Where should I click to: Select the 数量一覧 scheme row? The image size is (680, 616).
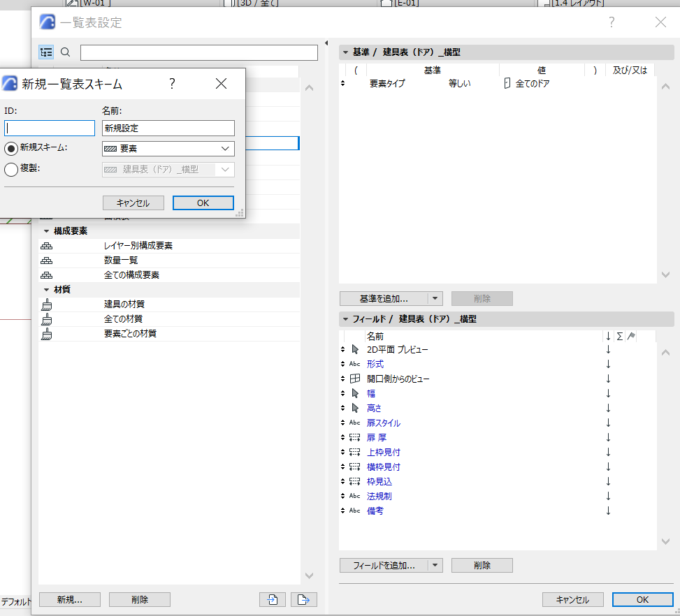[169, 261]
